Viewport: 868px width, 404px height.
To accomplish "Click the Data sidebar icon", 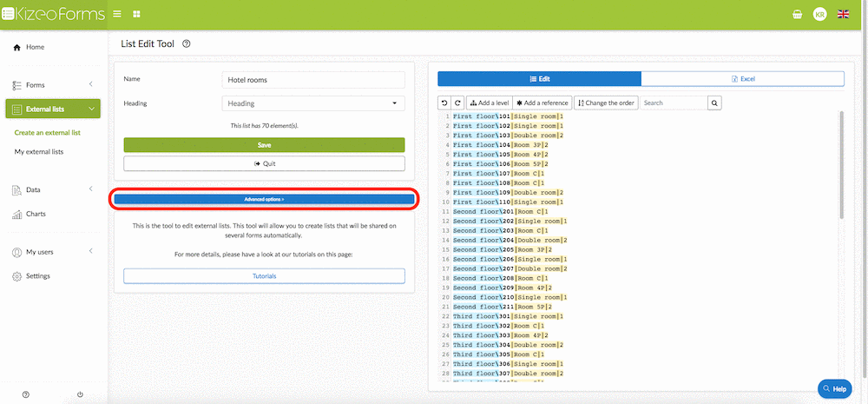I will [x=16, y=190].
